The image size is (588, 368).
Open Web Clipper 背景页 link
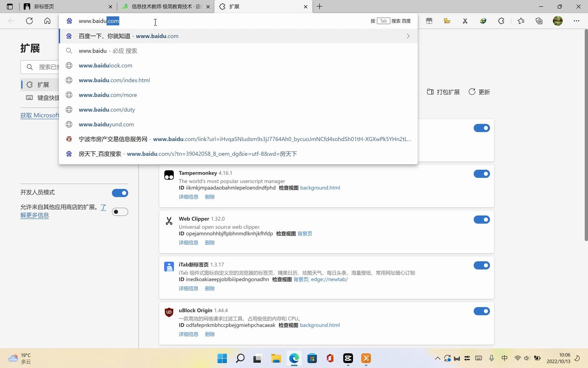(305, 234)
